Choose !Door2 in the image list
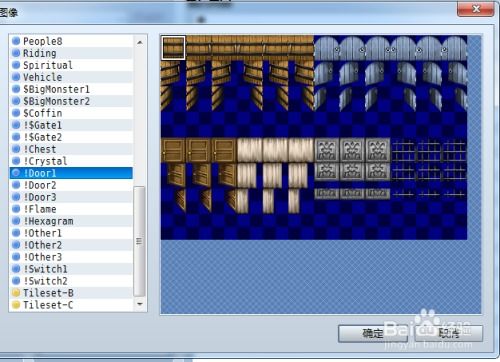 point(71,185)
